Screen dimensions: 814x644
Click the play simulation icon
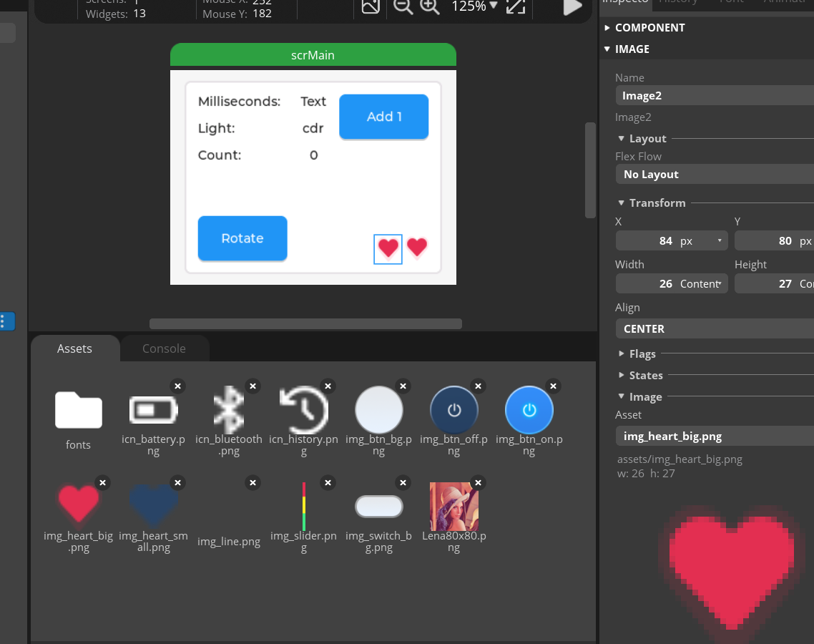coord(572,6)
